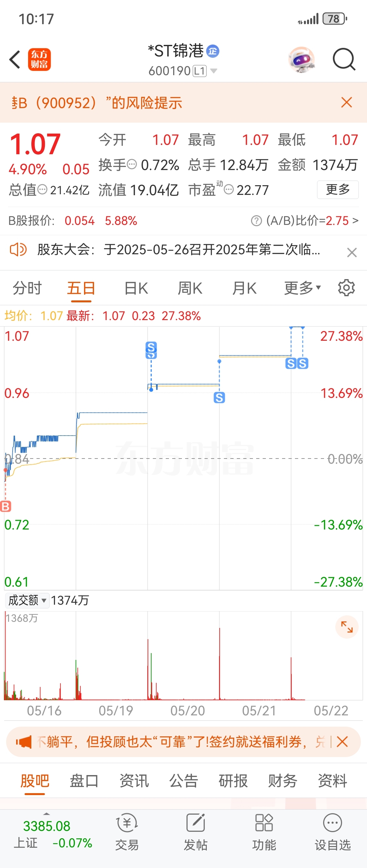Open the 更多 chart period dropdown
This screenshot has width=367, height=868.
point(302,288)
